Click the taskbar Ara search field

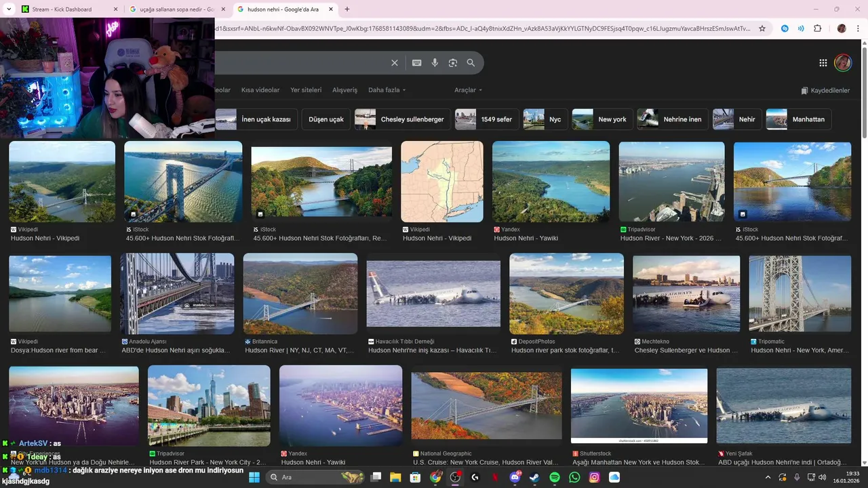point(316,477)
